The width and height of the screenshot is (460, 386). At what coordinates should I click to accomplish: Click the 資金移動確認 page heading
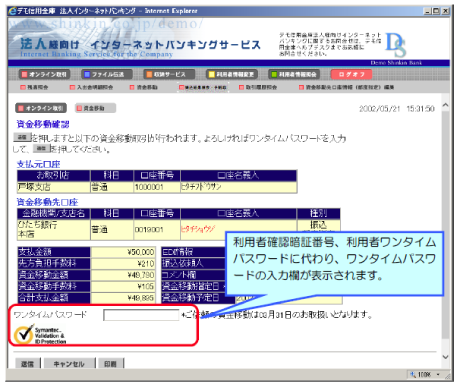click(x=43, y=124)
